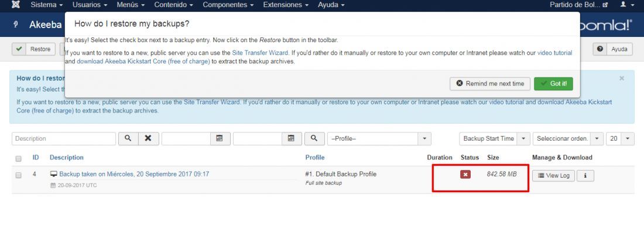Click the second date input field
The image size is (644, 252).
pos(258,138)
